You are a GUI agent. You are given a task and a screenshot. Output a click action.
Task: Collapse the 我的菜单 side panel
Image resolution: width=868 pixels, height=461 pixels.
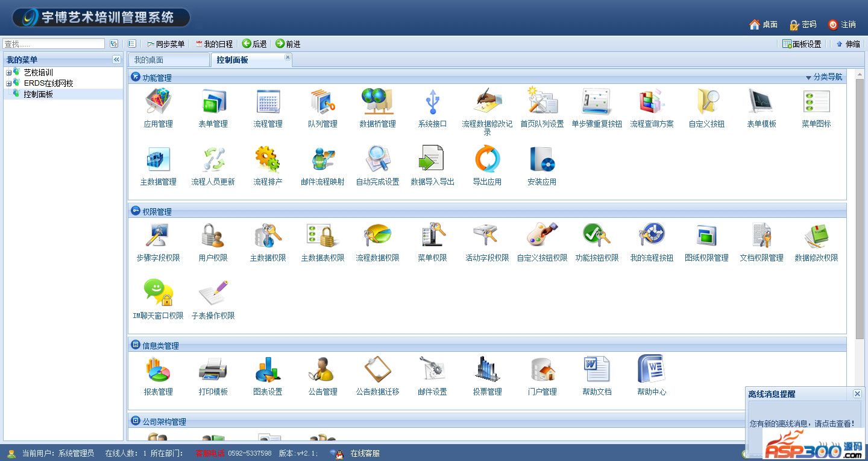point(116,60)
